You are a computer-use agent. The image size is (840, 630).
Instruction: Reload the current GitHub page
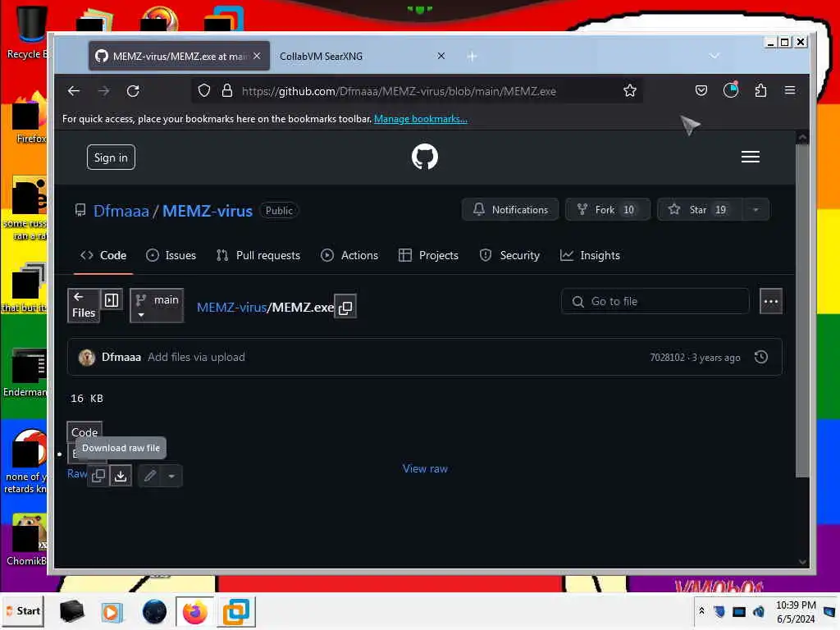click(x=133, y=91)
